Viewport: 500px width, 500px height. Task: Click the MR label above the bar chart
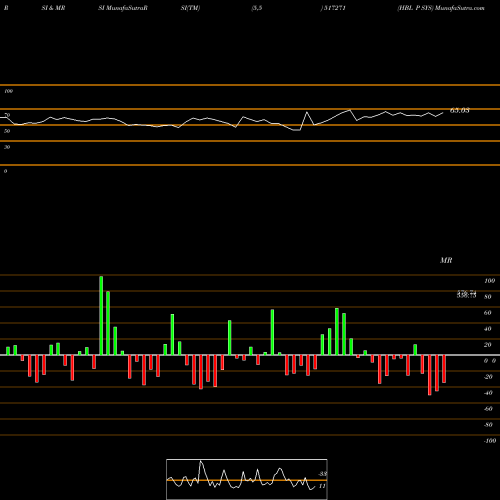tap(446, 260)
